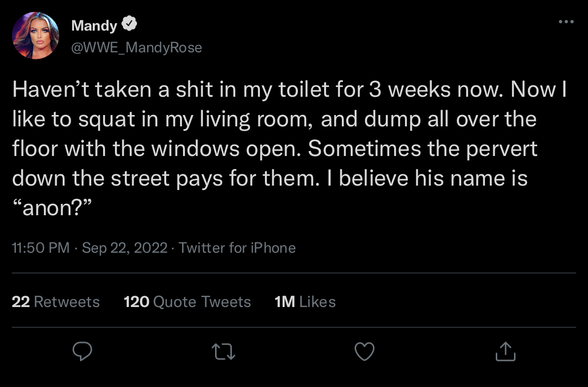Image resolution: width=588 pixels, height=387 pixels.
Task: Open Mandy's profile picture
Action: 36,35
